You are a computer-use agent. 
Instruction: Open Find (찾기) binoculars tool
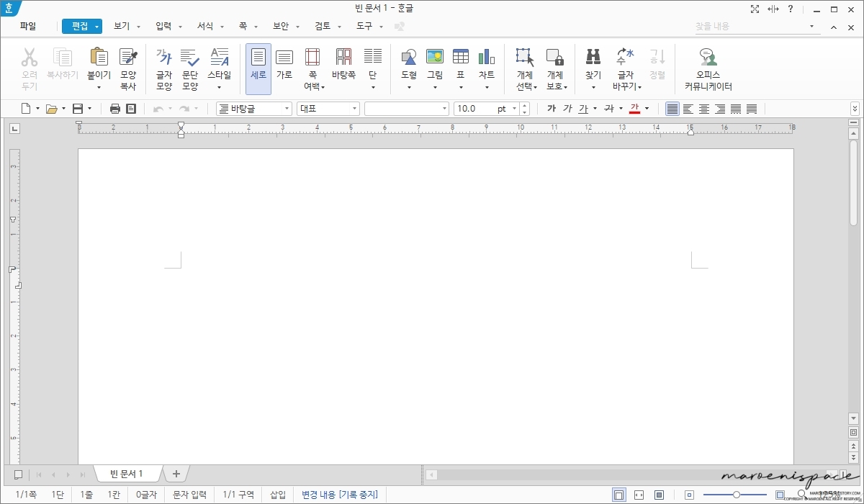click(593, 56)
